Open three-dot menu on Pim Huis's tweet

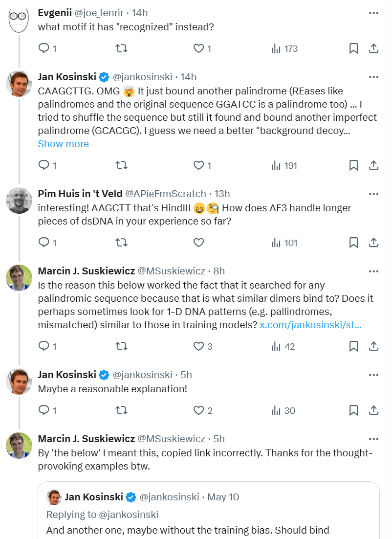click(373, 194)
